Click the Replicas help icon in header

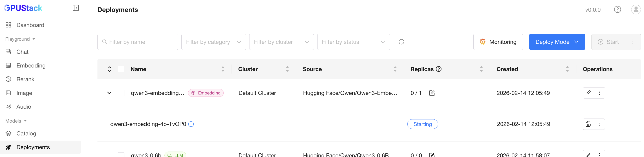[x=439, y=69]
